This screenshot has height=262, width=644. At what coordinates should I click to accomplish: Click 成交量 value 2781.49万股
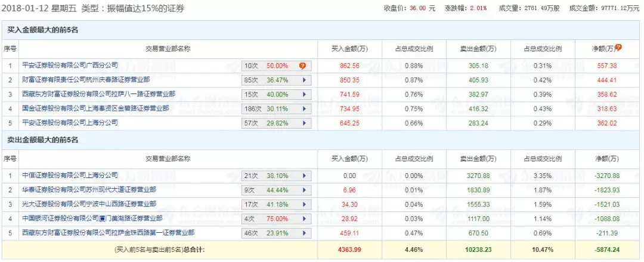pyautogui.click(x=540, y=8)
